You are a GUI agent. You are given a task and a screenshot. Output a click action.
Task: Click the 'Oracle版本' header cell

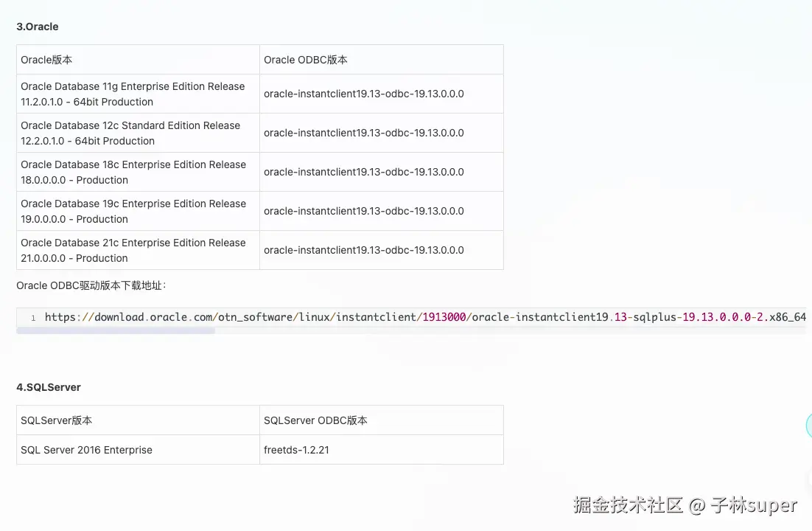(x=138, y=60)
